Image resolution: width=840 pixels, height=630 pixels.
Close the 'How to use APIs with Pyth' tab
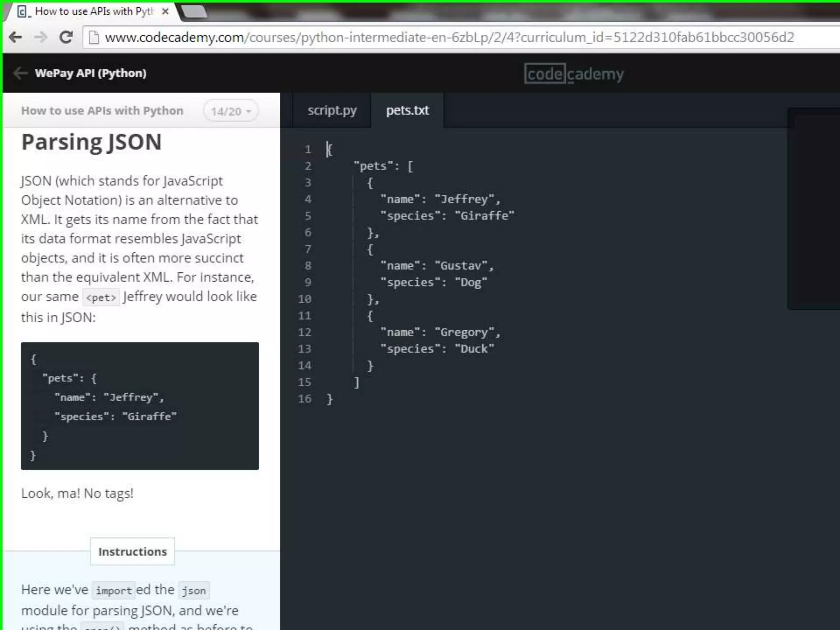coord(165,11)
